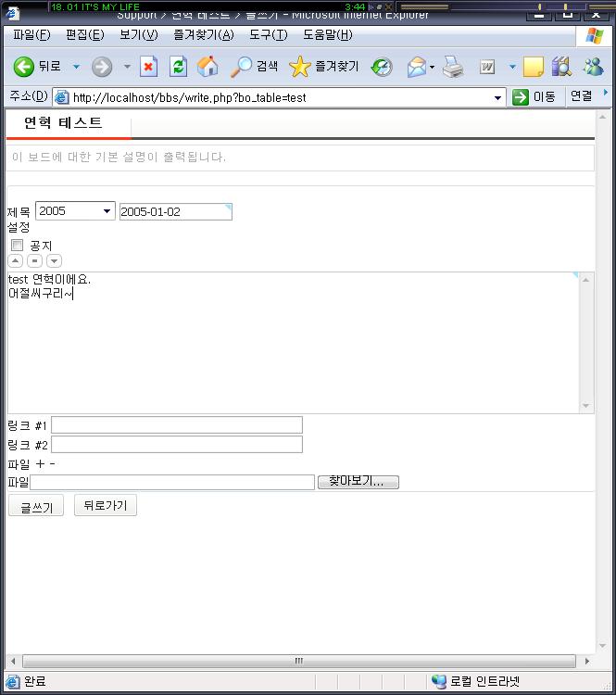616x695 pixels.
Task: Click the up-triangle textarea resize icon
Action: [16, 260]
